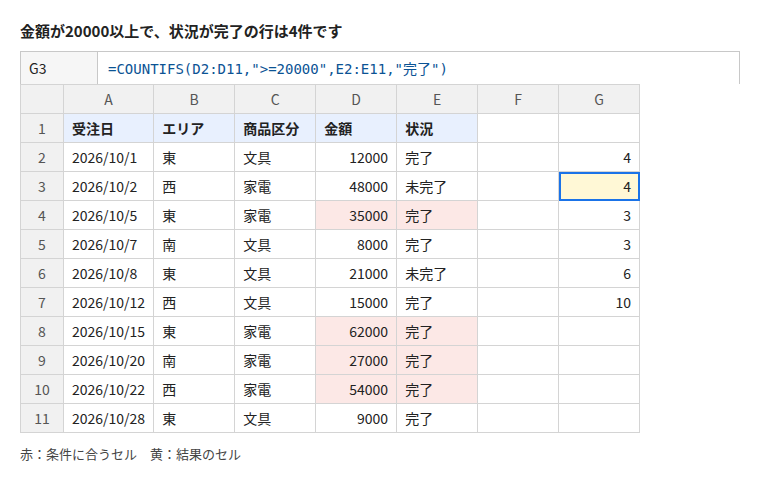Click the 受注日 header cell
Image resolution: width=760 pixels, height=477 pixels.
click(109, 128)
